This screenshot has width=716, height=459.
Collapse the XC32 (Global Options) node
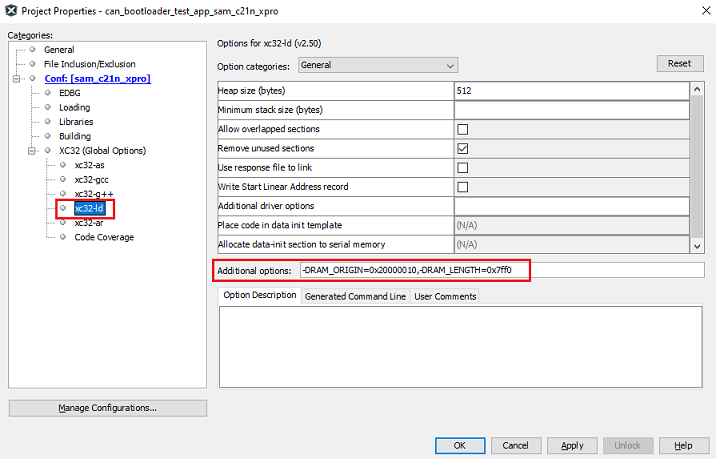point(34,151)
